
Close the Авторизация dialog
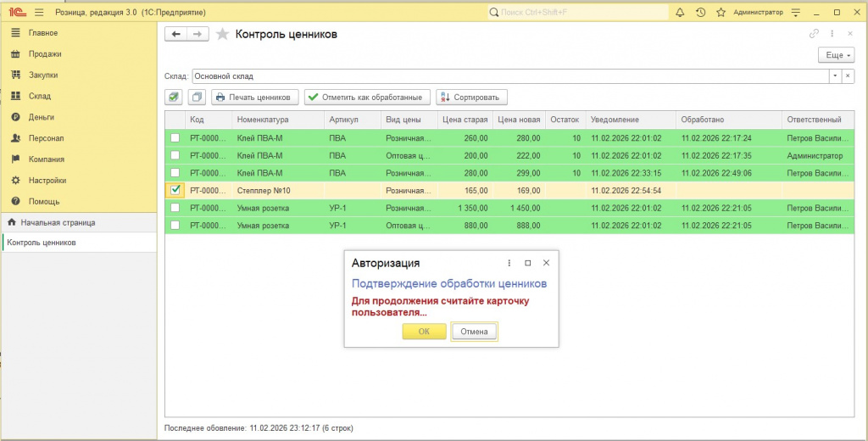(x=546, y=263)
